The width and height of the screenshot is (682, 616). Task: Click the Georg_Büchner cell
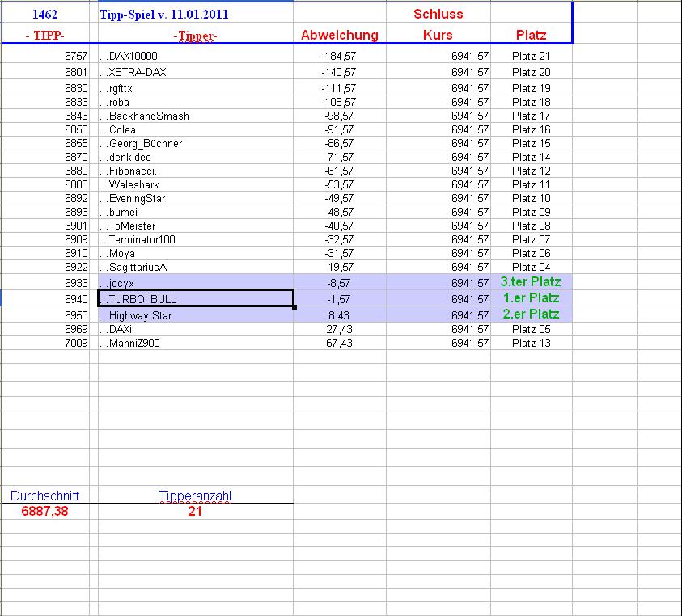[x=196, y=143]
